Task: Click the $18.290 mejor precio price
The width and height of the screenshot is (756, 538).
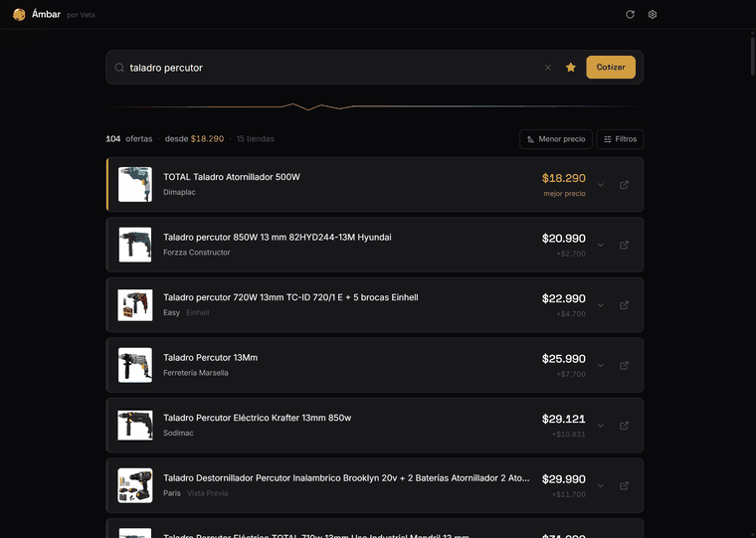Action: 564,178
